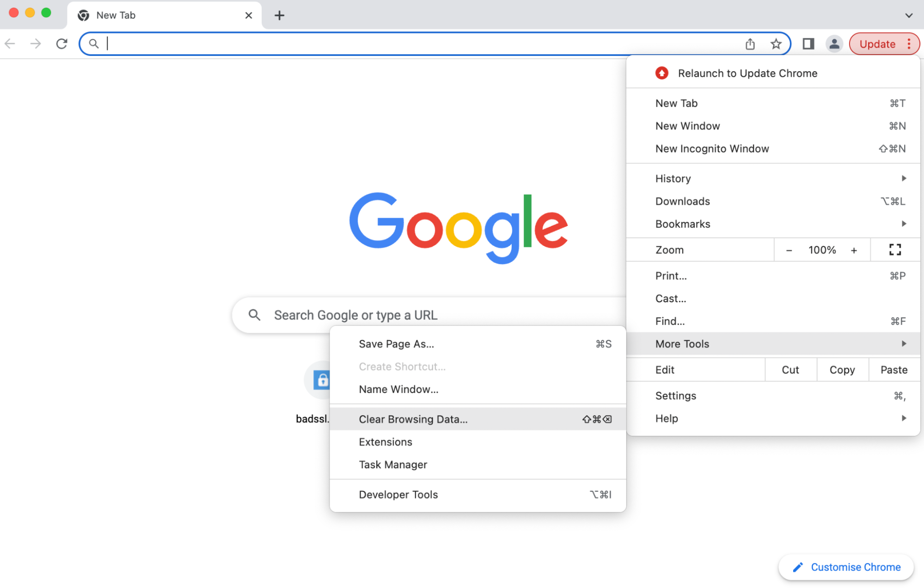Click the Chrome circular refresh icon
This screenshot has height=588, width=924.
(x=61, y=44)
